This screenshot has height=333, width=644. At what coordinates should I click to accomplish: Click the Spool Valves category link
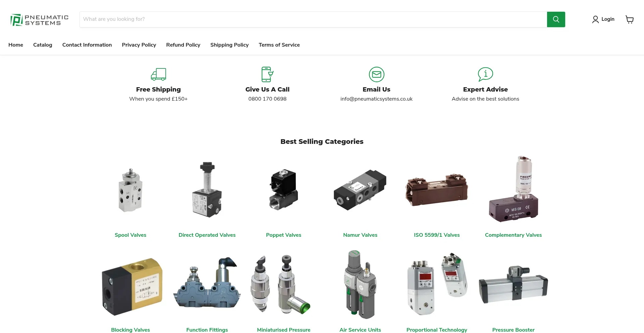click(x=130, y=235)
